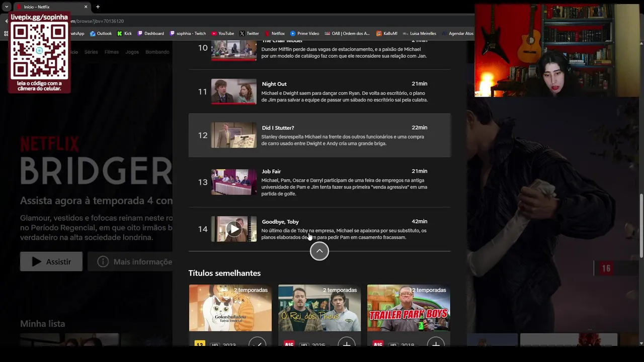Open the Agendar Atos bookmark

click(x=457, y=34)
